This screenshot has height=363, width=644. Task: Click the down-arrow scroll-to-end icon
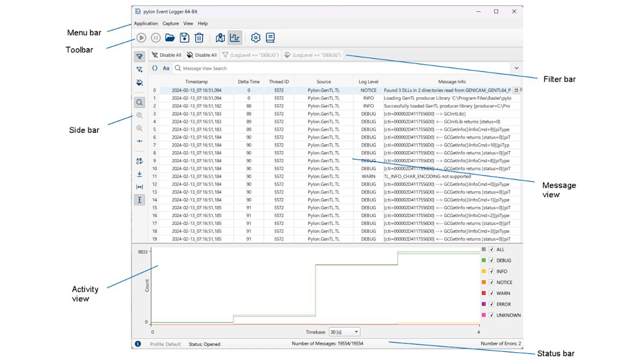[140, 174]
